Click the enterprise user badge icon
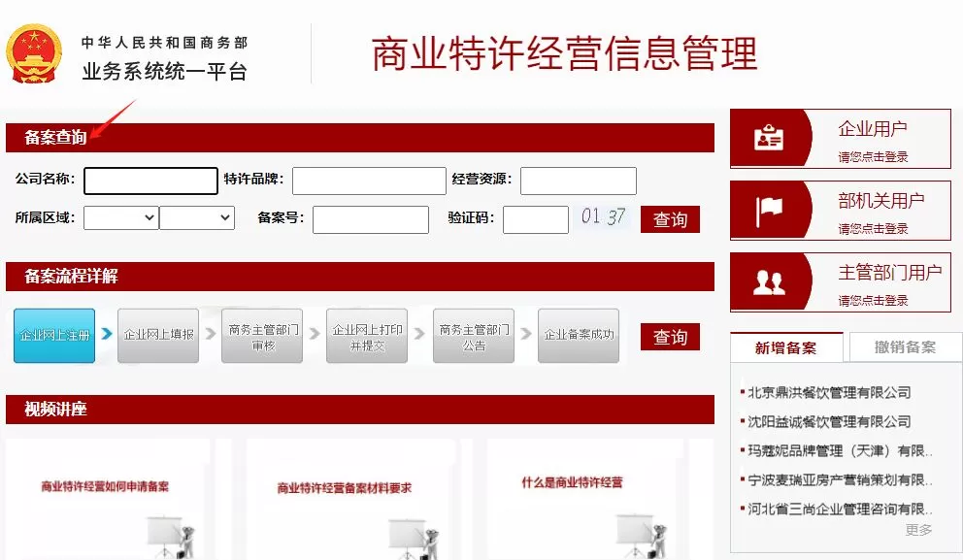The height and width of the screenshot is (560, 963). click(x=770, y=137)
